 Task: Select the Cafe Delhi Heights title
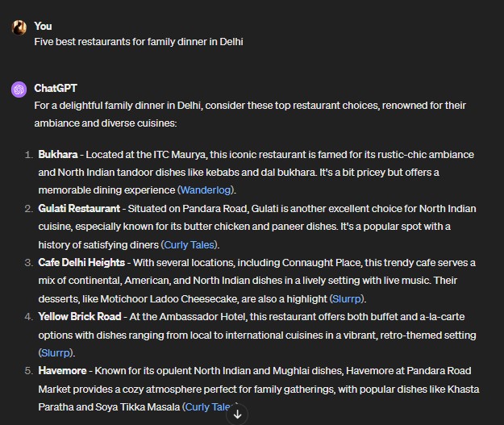click(x=81, y=262)
